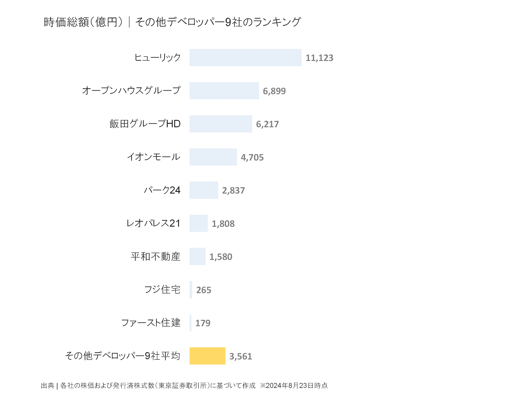
Task: Click the ファースト住建 category label
Action: [x=151, y=323]
